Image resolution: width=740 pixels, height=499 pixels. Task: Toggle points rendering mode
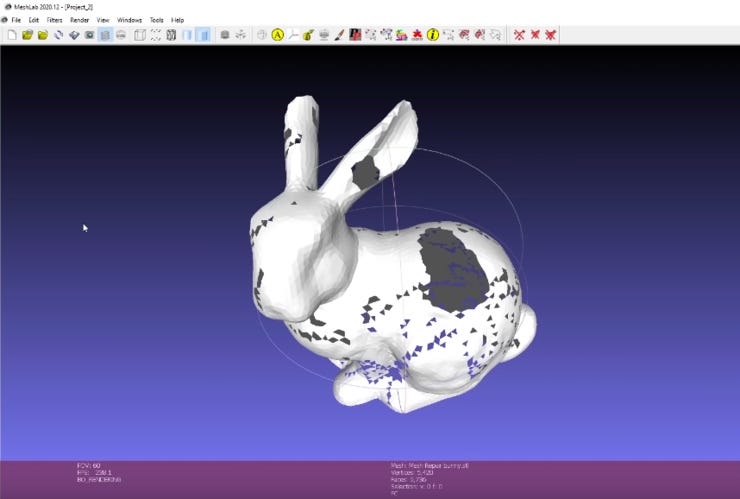tap(156, 34)
